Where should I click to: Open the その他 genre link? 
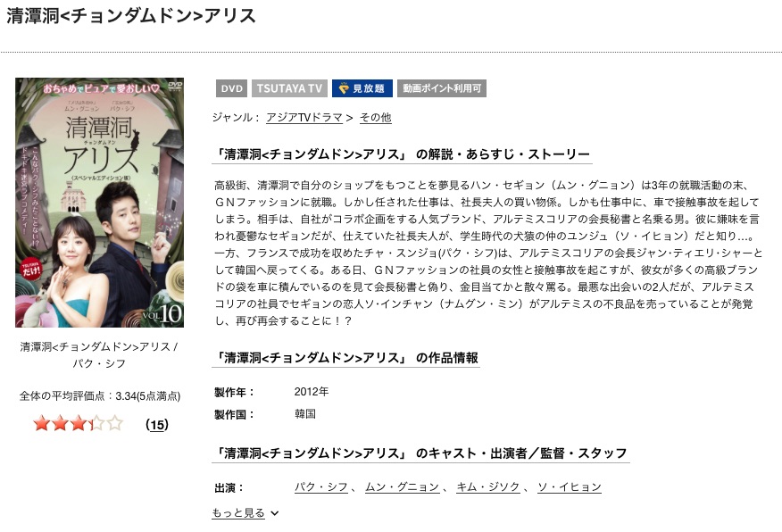[x=376, y=118]
